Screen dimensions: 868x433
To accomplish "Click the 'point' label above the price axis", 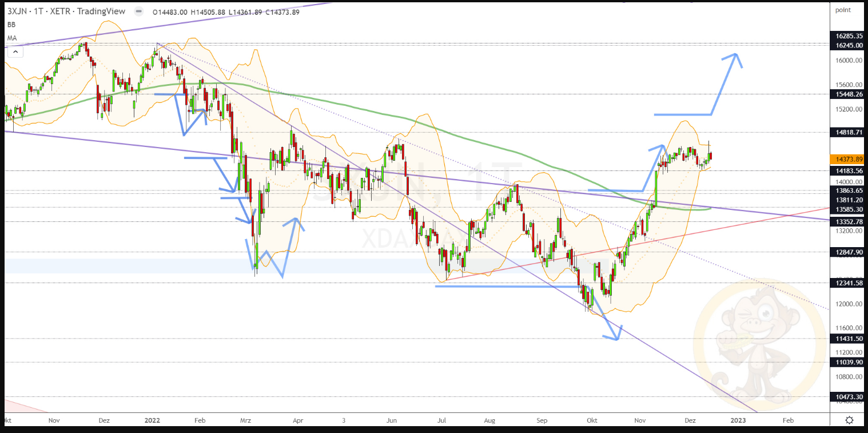I will pos(843,10).
